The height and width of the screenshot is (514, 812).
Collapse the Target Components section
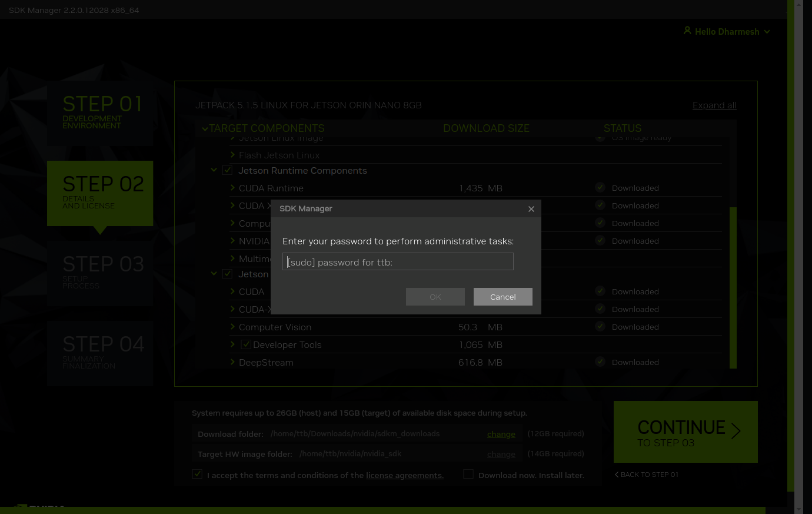tap(205, 128)
